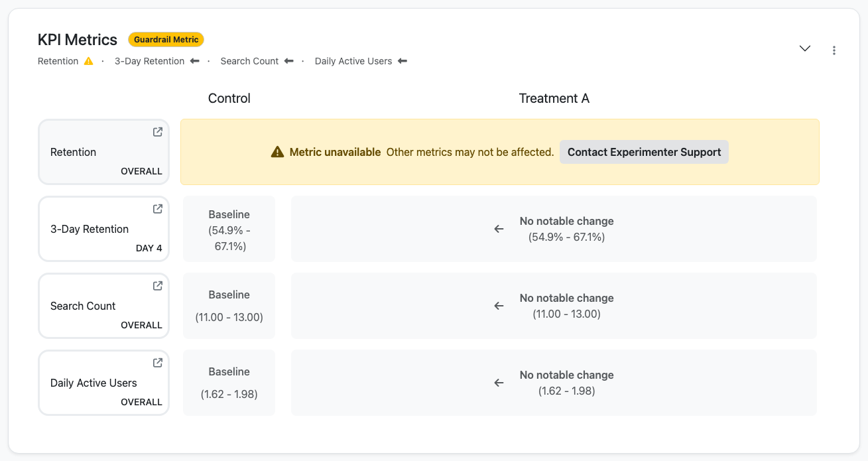
Task: Open Search Count external link icon
Action: [x=158, y=286]
